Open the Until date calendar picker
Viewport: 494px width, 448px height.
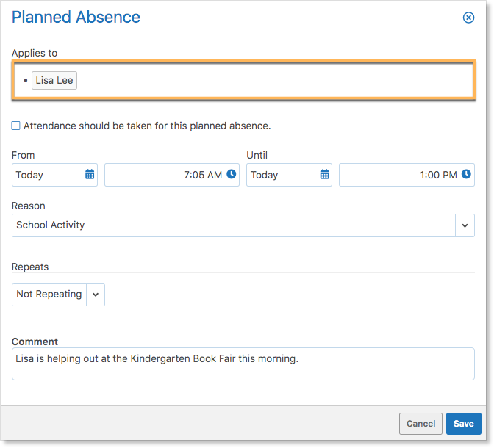(324, 174)
